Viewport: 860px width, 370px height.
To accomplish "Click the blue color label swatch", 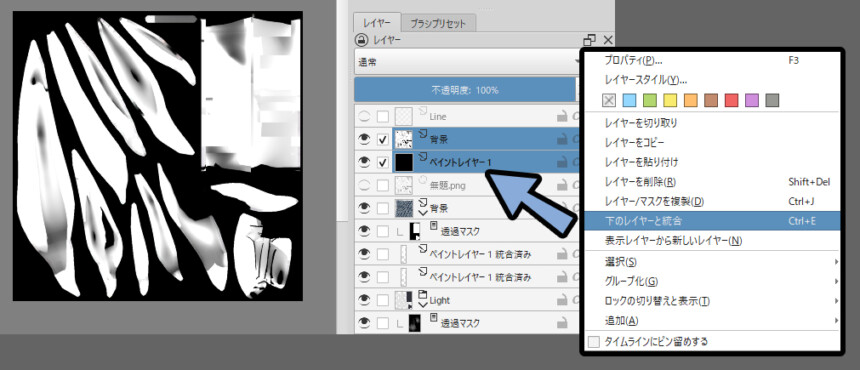I will [x=630, y=100].
